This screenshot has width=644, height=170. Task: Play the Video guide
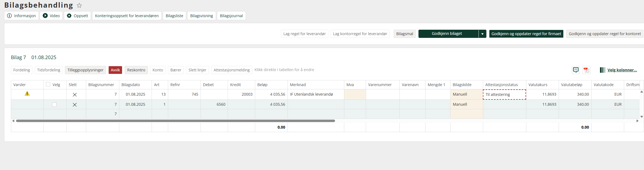[x=51, y=16]
